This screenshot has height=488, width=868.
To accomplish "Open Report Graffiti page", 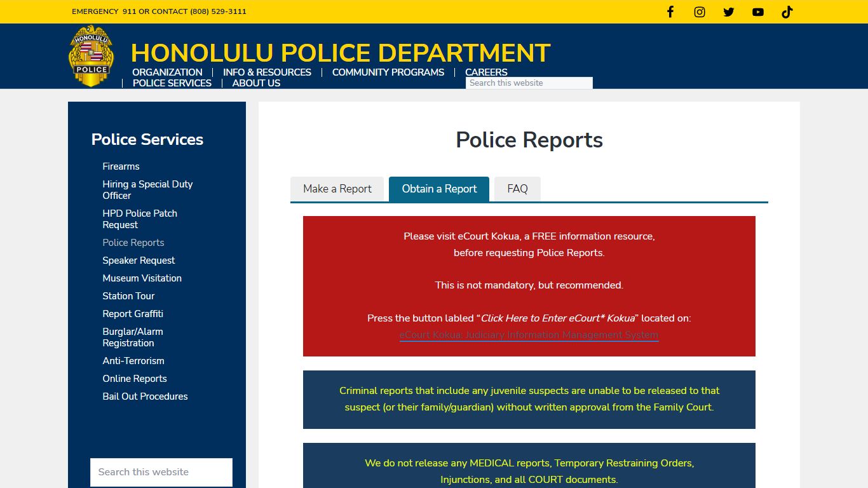I will 133,314.
